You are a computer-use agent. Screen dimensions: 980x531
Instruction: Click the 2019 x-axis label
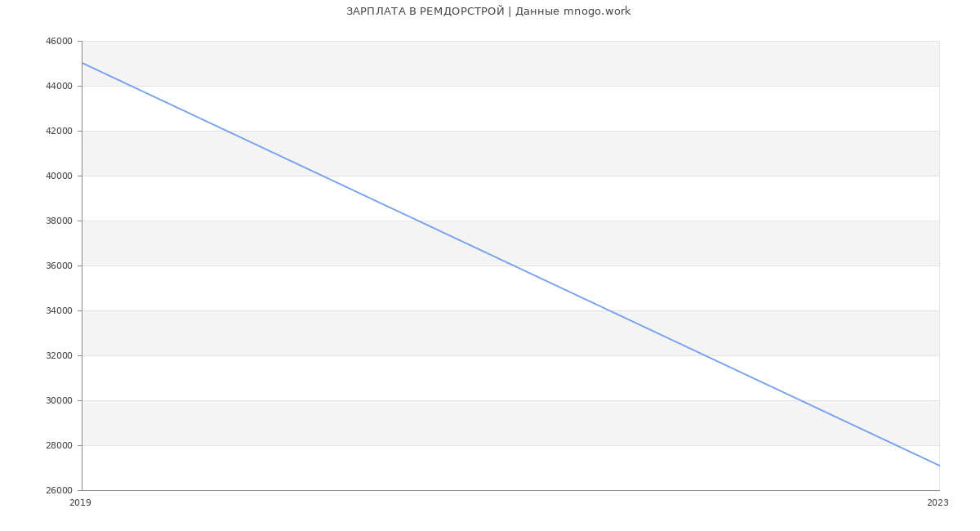click(x=80, y=503)
